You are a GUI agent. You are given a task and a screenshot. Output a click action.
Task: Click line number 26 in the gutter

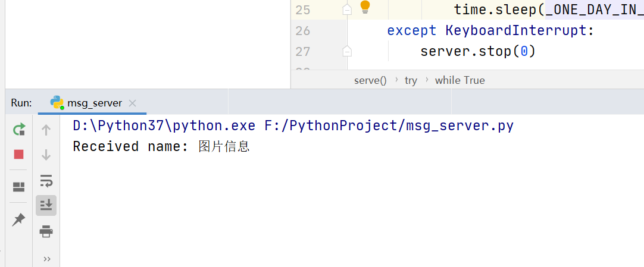tap(303, 31)
